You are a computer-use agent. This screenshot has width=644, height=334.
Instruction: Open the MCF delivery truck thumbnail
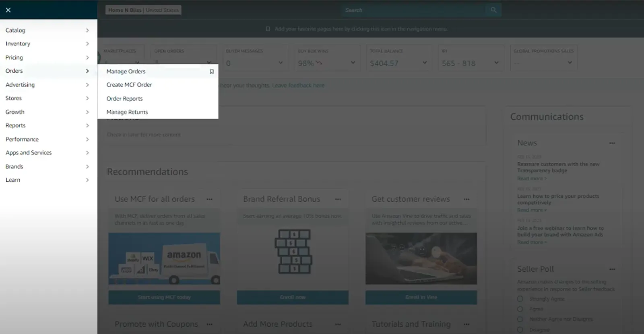tap(164, 259)
